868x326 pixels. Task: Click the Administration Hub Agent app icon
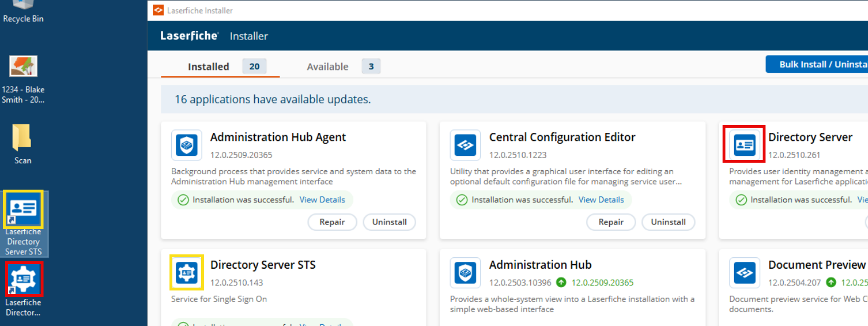click(187, 145)
